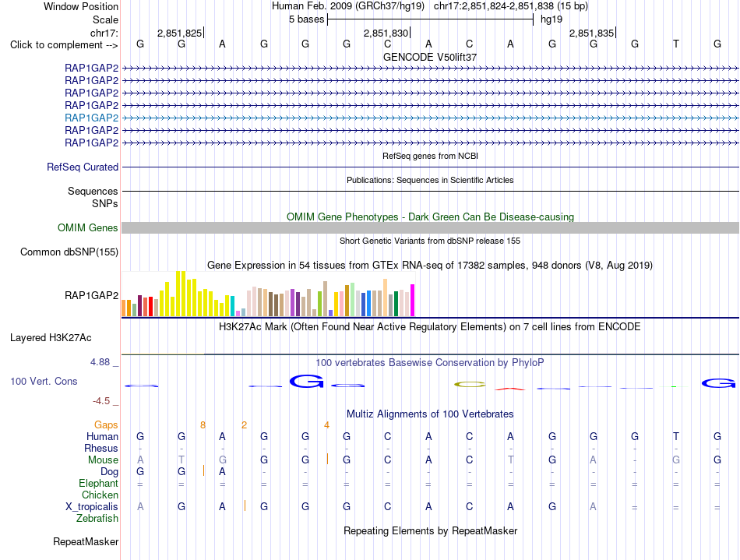The height and width of the screenshot is (560, 740).
Task: Click the 100 Vert. Cons label
Action: click(44, 381)
